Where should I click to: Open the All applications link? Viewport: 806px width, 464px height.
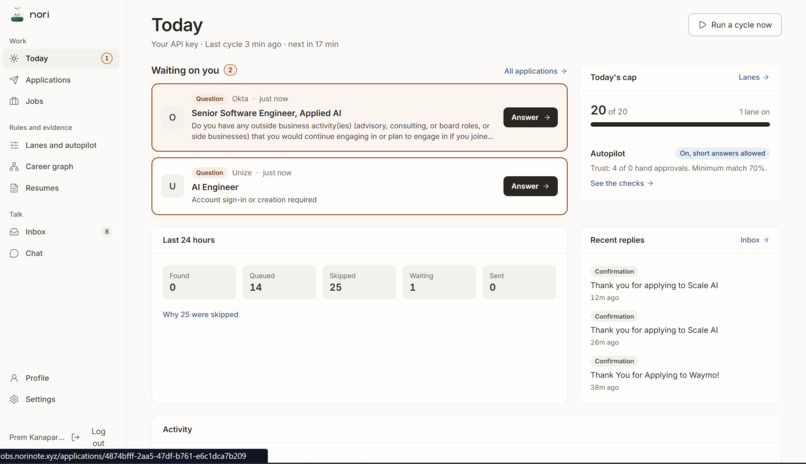tap(535, 71)
